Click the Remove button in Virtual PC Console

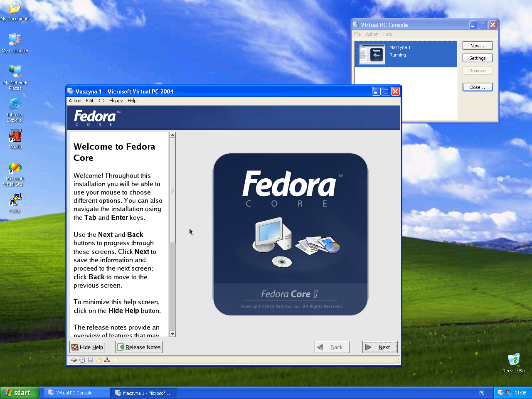pos(478,71)
